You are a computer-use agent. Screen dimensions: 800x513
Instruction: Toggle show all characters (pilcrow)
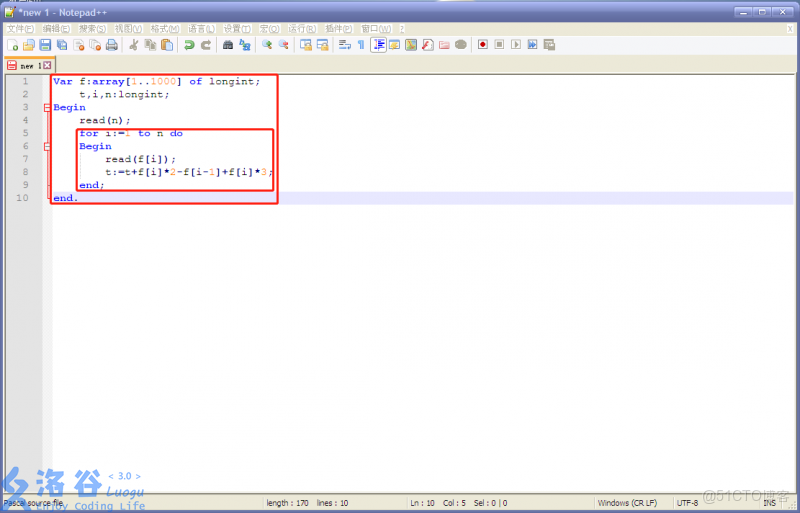click(x=361, y=45)
